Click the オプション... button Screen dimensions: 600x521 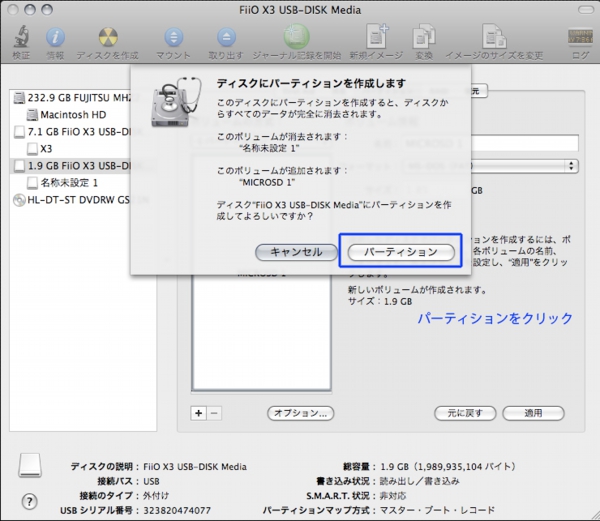click(300, 413)
